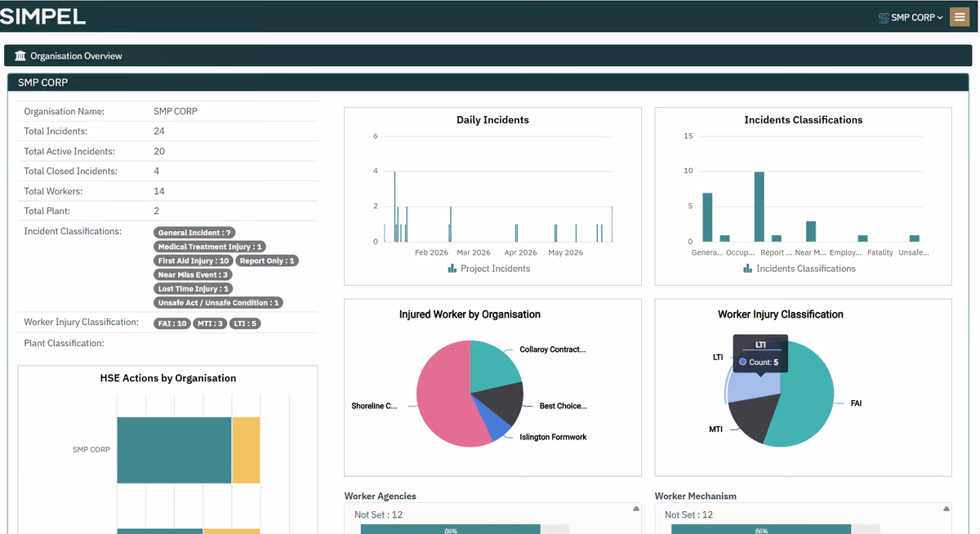Viewport: 980px width, 534px height.
Task: Click the Total Closed Incidents value 4
Action: point(157,171)
